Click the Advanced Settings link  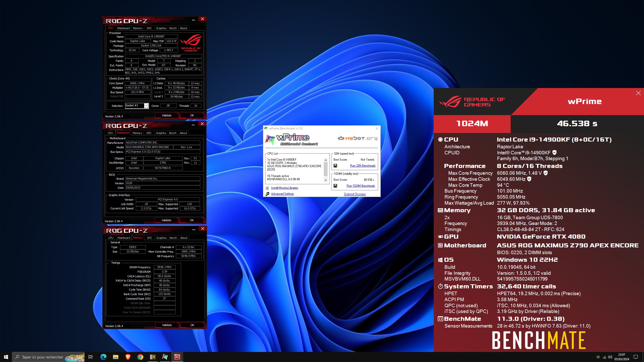282,194
